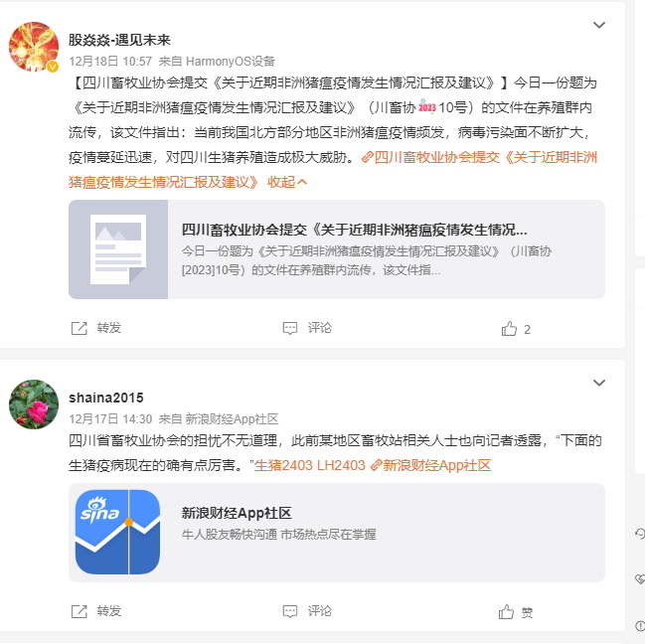Click the repost icon under shaina2015's post
This screenshot has width=645, height=644.
80,611
